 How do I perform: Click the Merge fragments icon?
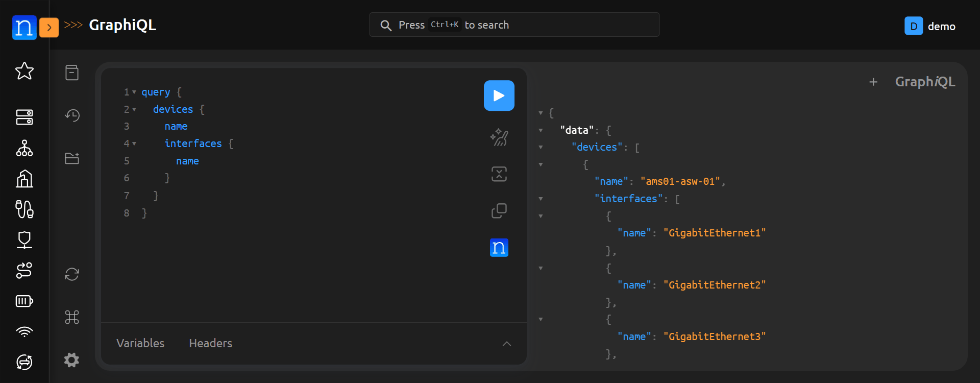click(499, 174)
